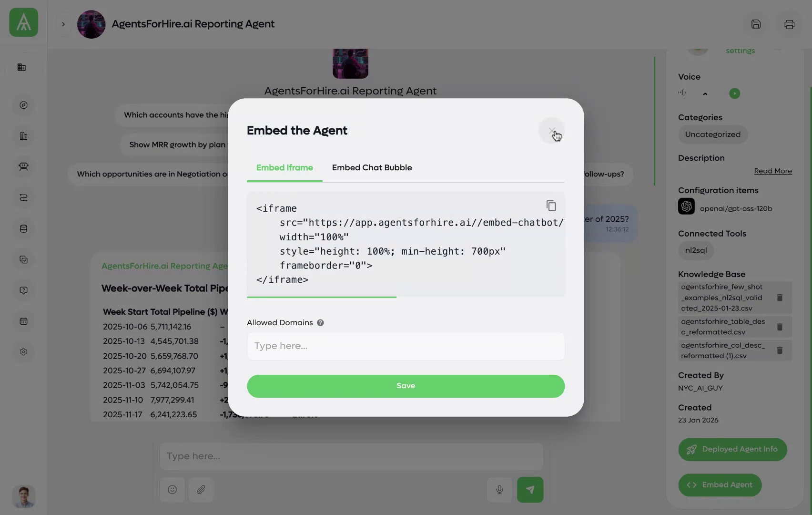Click the voice waveform icon

point(682,93)
